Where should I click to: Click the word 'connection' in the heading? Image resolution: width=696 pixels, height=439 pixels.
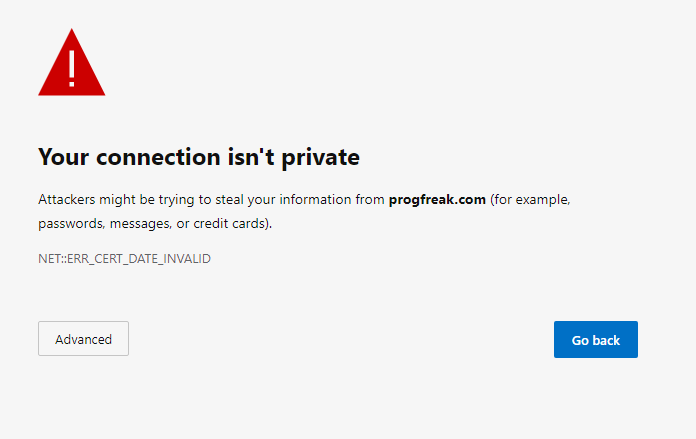(158, 157)
